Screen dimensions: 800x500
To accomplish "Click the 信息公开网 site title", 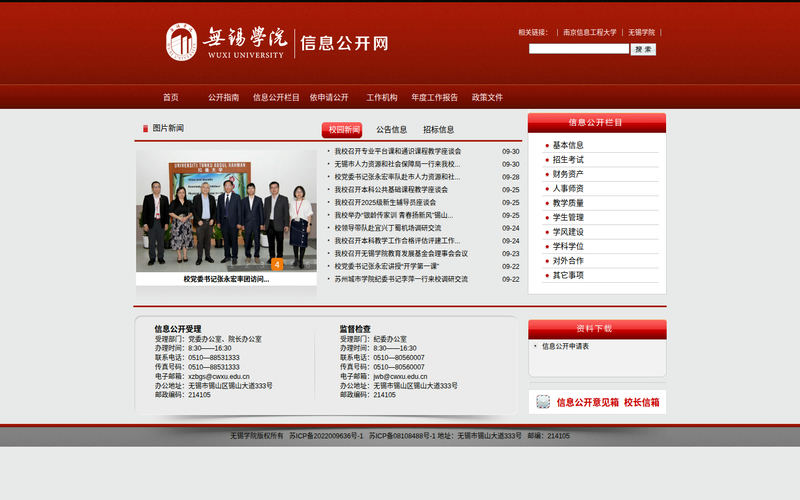I will (344, 43).
